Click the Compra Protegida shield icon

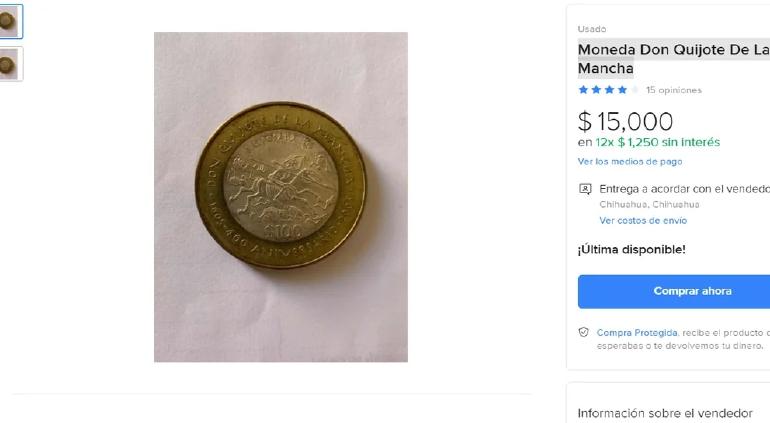584,332
